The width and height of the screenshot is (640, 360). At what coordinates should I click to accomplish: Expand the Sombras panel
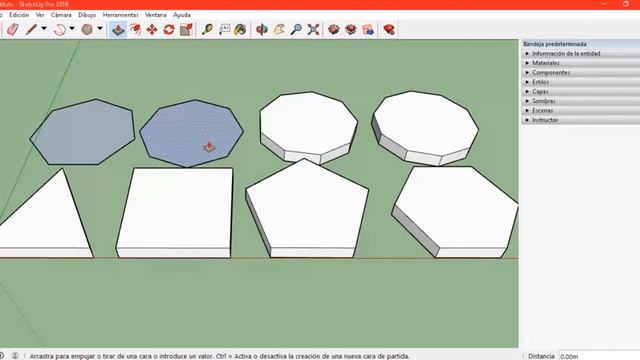pos(581,101)
